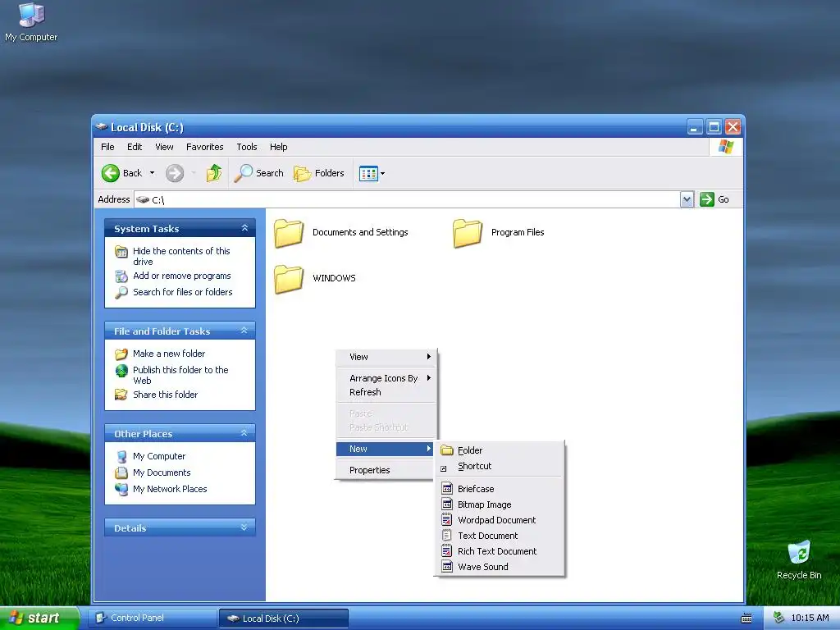Click the Folder icon in New submenu
This screenshot has width=840, height=630.
tap(447, 450)
